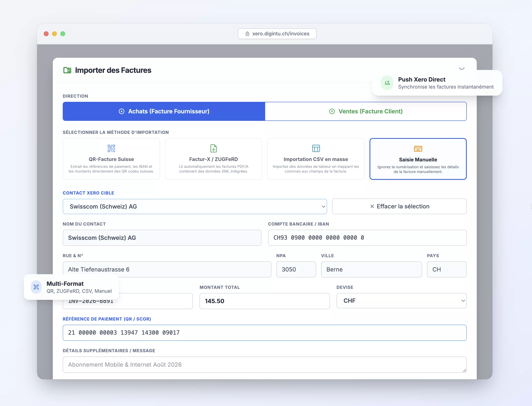
Task: Click the NPA field showing 3050
Action: click(x=296, y=269)
